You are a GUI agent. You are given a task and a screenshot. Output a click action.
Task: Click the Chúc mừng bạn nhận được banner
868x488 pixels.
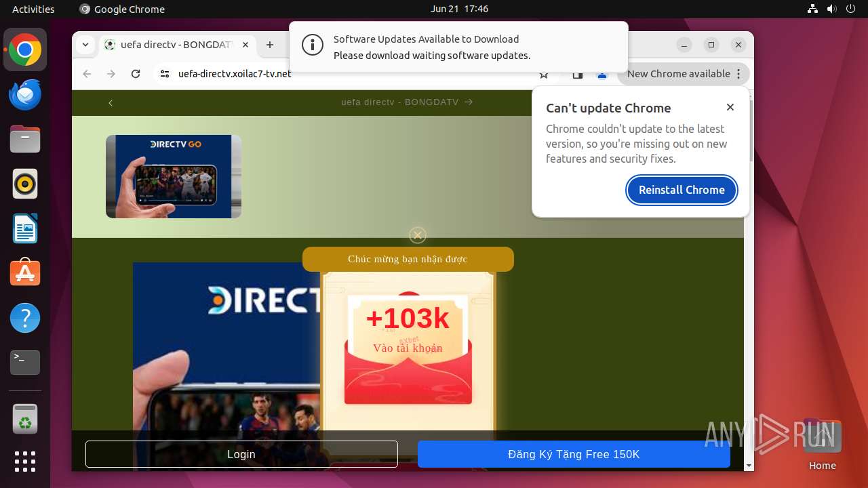coord(408,259)
